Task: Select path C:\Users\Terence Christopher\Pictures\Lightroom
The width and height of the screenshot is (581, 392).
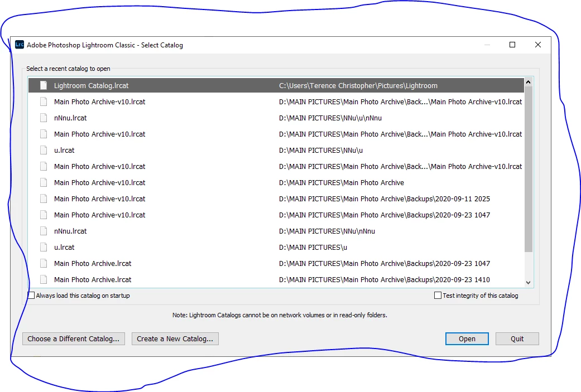Action: pyautogui.click(x=358, y=85)
